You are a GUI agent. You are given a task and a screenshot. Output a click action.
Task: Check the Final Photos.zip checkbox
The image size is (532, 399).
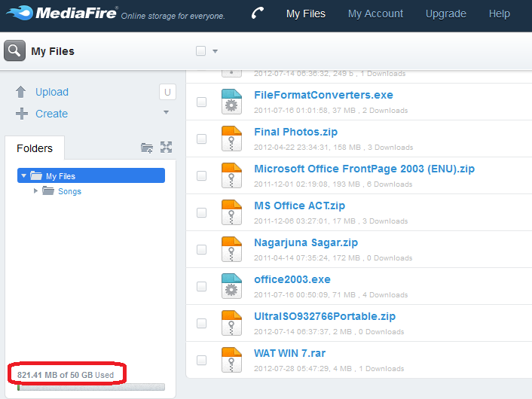coord(201,139)
